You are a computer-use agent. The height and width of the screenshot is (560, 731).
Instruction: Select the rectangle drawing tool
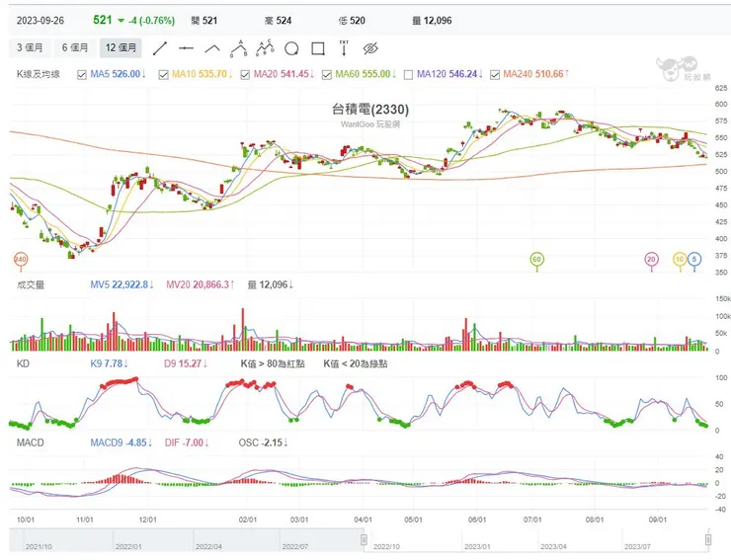[318, 48]
